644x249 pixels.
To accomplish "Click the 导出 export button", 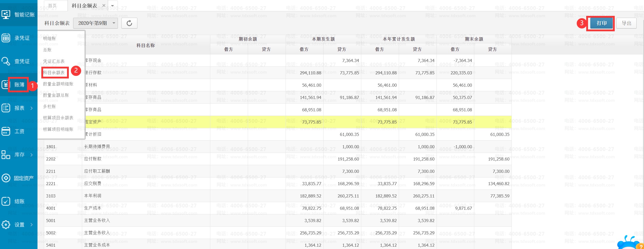I will click(x=626, y=23).
